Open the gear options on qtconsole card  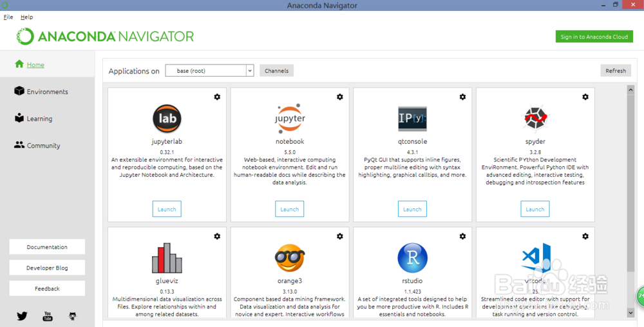[462, 97]
